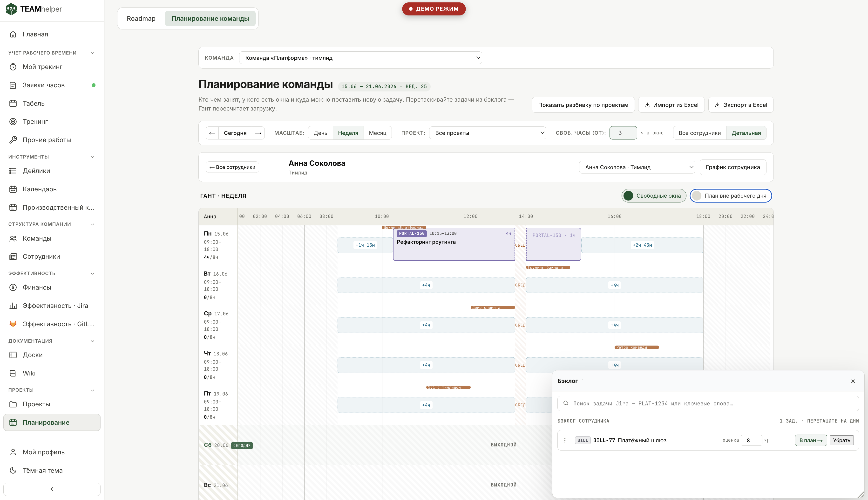Screen dimensions: 868x500
Task: Switch to Планирование команды tab
Action: [210, 19]
